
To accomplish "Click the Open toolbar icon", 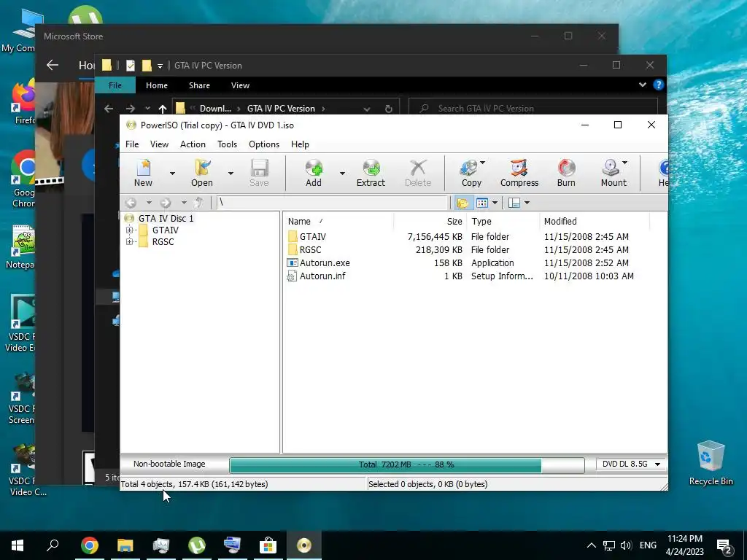I will click(x=202, y=173).
